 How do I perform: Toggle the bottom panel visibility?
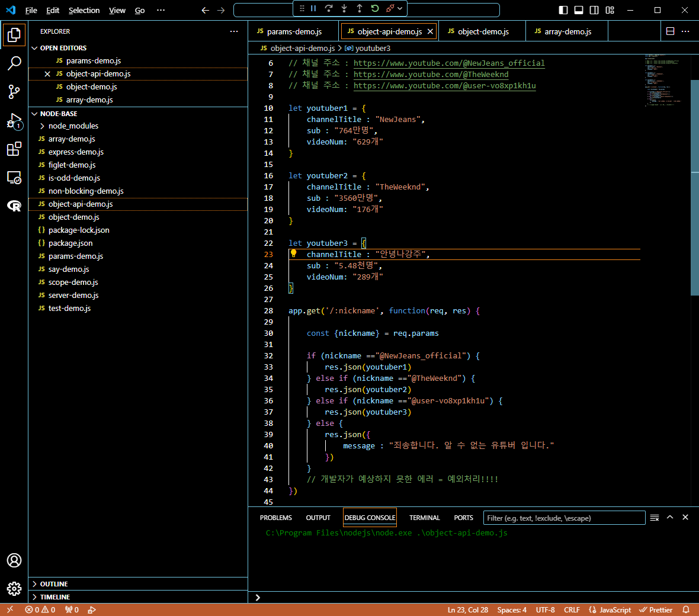coord(579,10)
